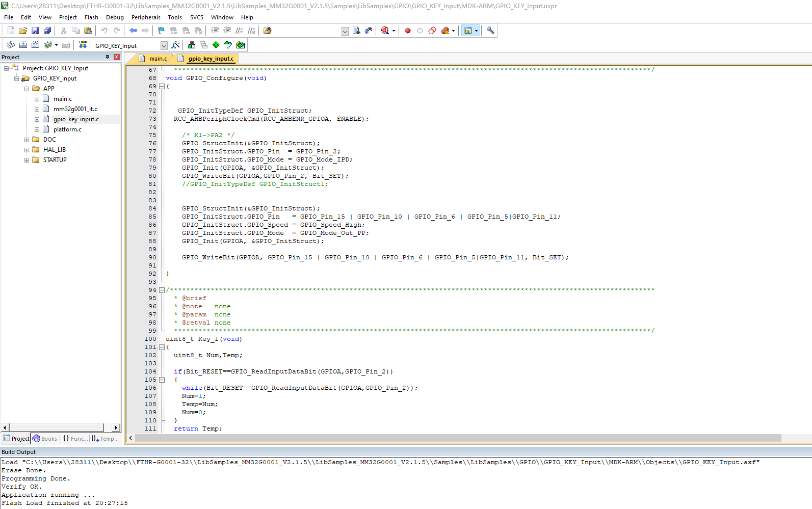Start the debug session
Viewport: 812px width, 509px height.
tap(385, 31)
